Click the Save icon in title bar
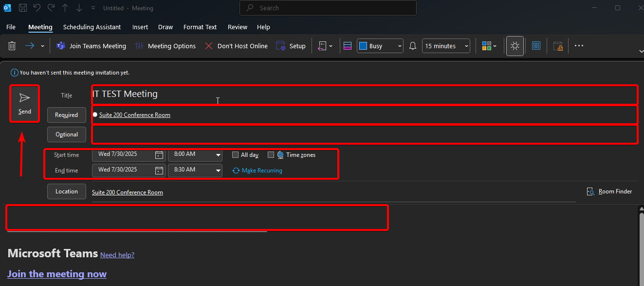This screenshot has height=286, width=644. 23,8
